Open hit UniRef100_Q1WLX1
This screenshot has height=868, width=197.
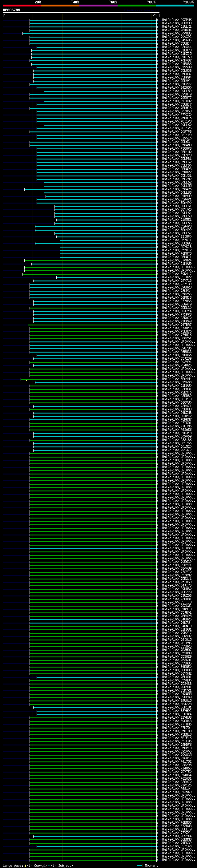click(x=176, y=26)
